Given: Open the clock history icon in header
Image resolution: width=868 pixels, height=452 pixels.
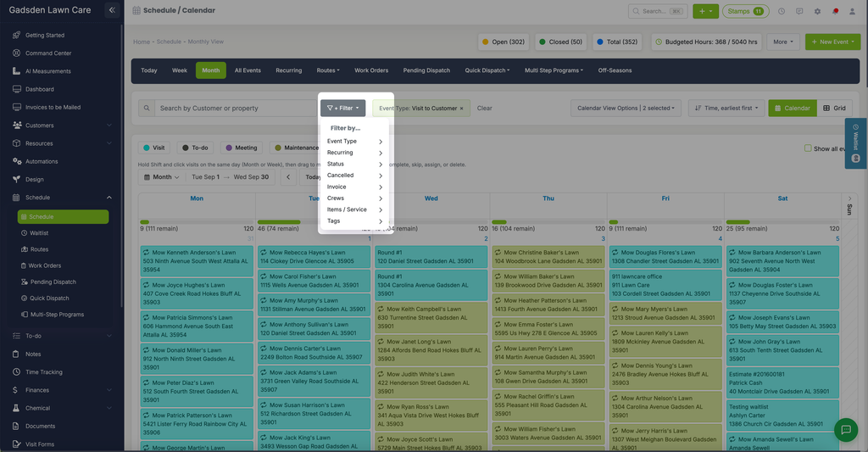Looking at the screenshot, I should click(781, 11).
